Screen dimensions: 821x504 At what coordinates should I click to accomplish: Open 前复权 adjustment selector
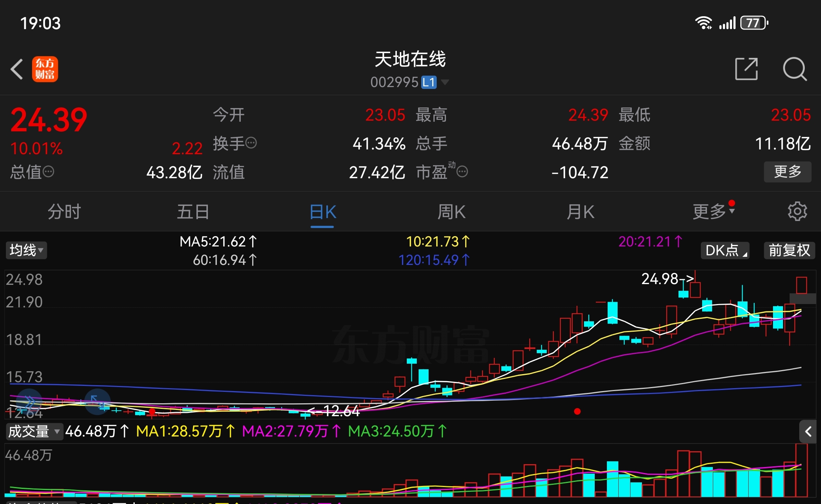click(x=789, y=250)
